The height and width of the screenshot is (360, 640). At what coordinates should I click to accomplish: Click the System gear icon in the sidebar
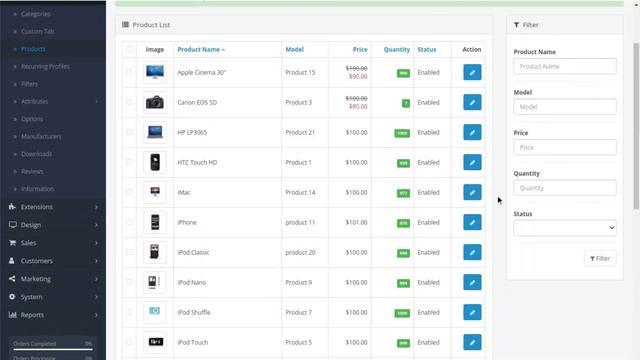pyautogui.click(x=12, y=297)
